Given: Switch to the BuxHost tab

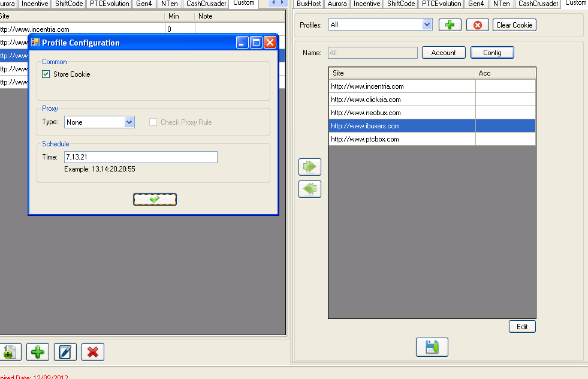Looking at the screenshot, I should coord(309,4).
